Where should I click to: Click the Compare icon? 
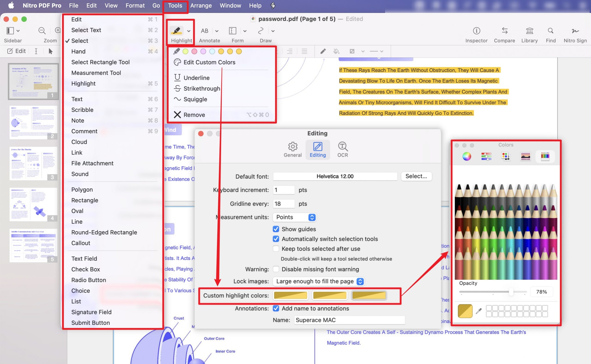click(504, 31)
